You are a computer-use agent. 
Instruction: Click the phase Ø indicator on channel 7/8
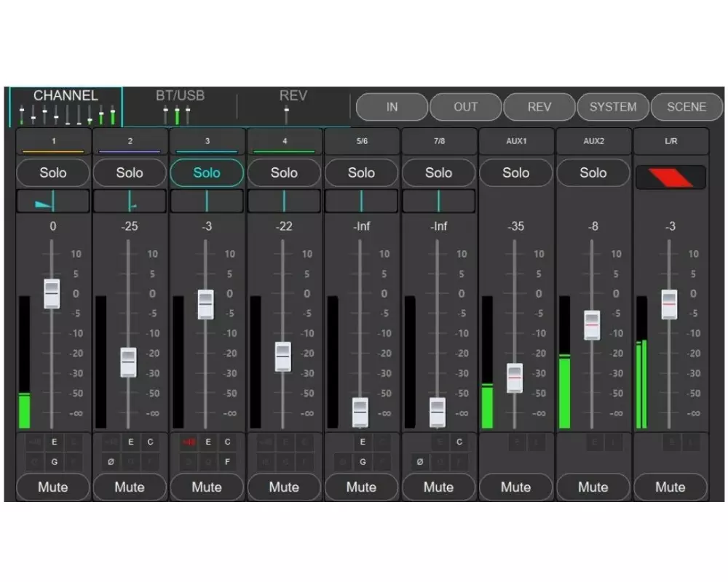[x=420, y=462]
